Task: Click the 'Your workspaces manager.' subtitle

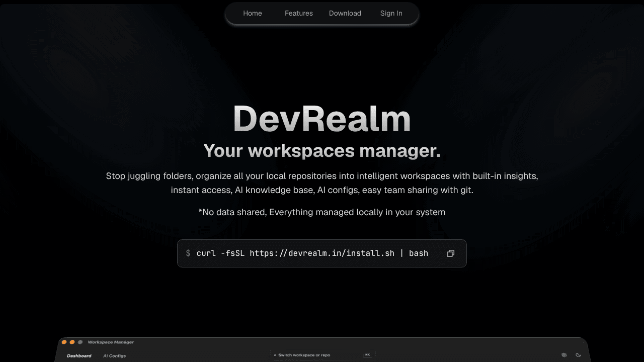Action: [322, 150]
